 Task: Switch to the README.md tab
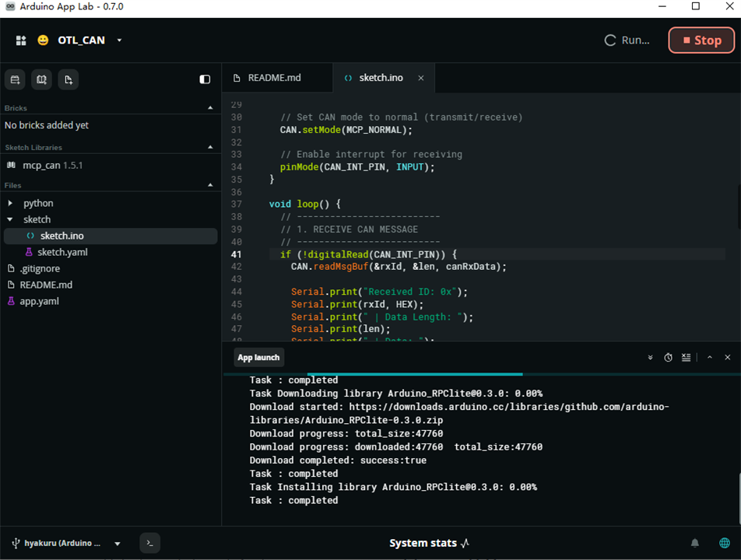coord(274,78)
